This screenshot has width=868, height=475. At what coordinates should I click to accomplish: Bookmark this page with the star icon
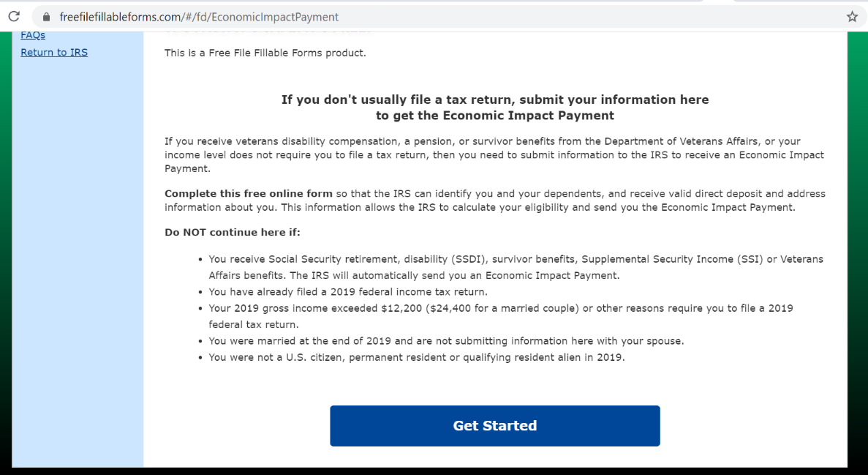[x=852, y=17]
